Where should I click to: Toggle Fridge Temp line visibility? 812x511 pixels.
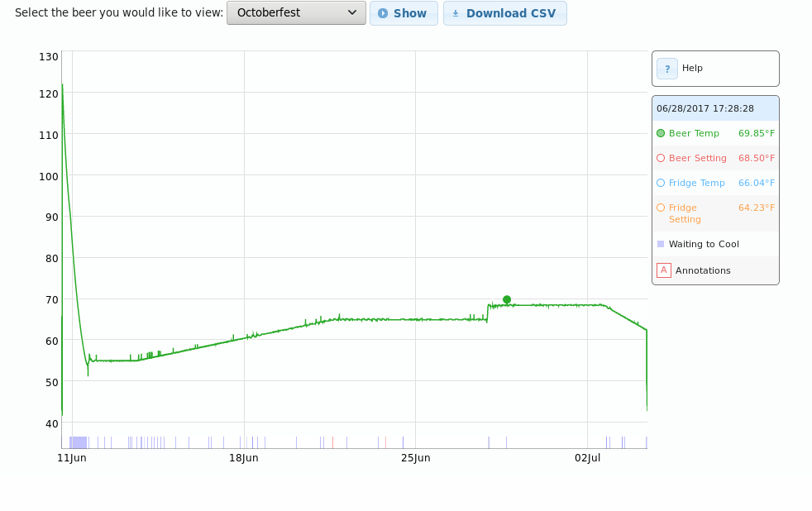661,184
